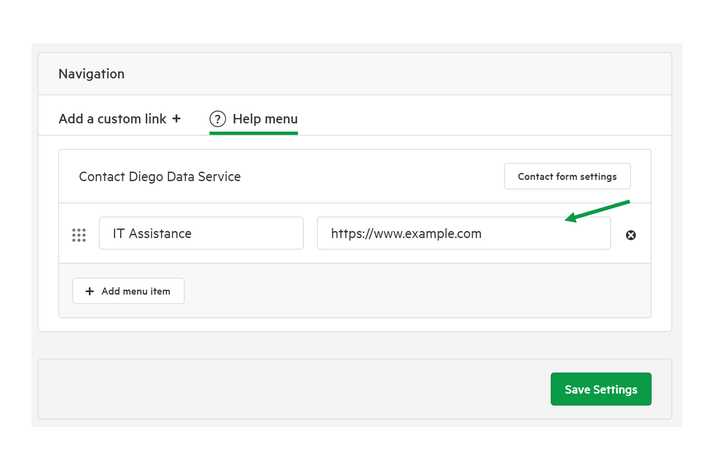The image size is (720, 464).
Task: Click the end of the URL text
Action: [482, 234]
